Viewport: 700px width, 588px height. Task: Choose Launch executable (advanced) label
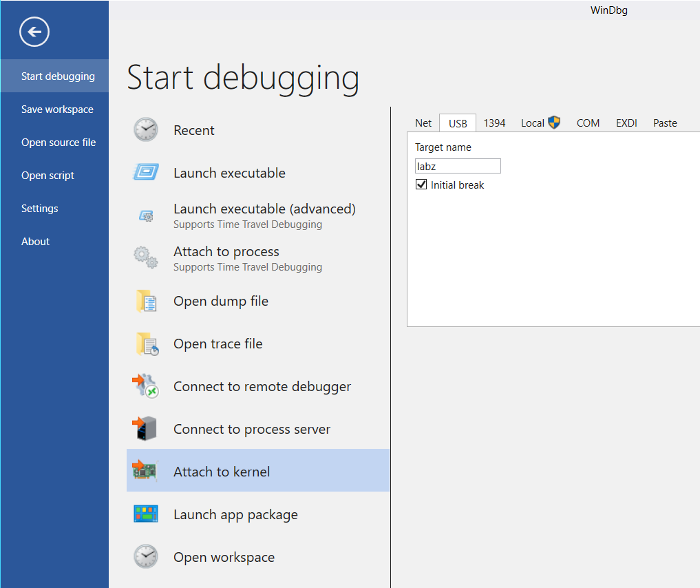[x=265, y=209]
